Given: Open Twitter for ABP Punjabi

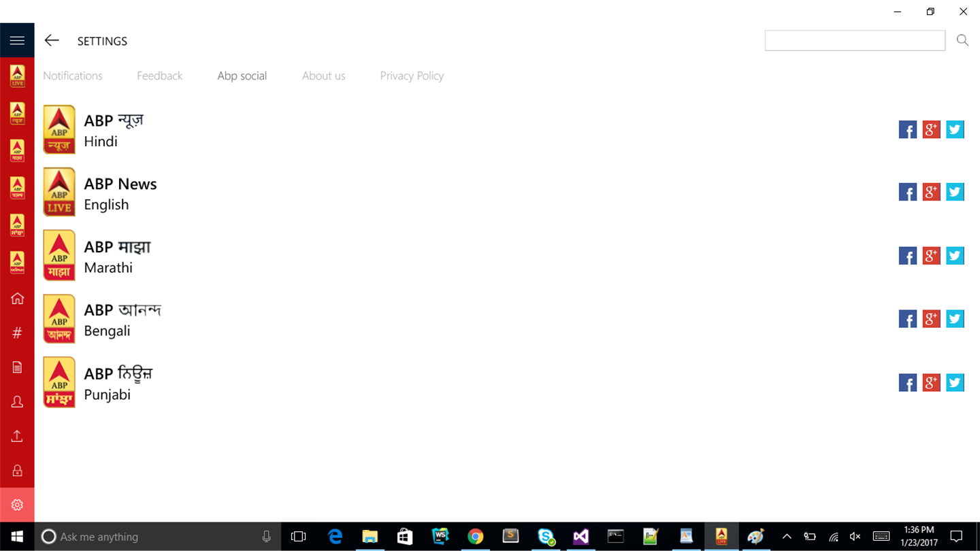Looking at the screenshot, I should coord(955,382).
